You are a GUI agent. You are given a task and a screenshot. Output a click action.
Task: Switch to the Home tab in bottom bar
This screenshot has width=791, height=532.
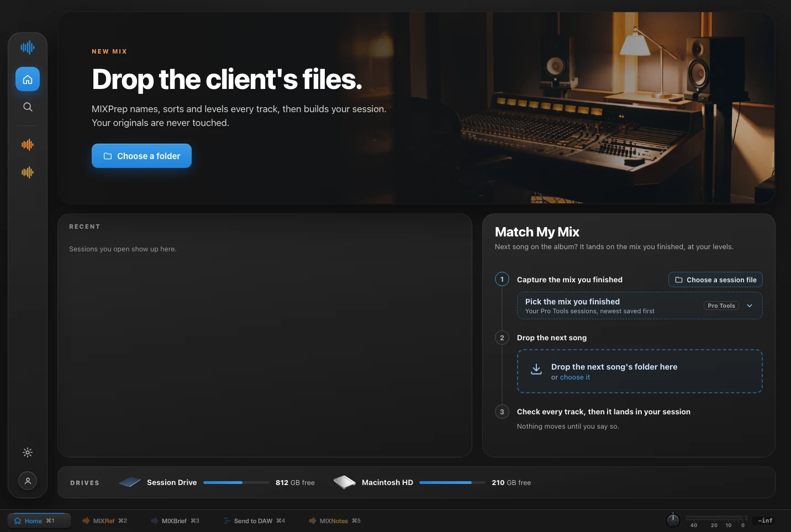click(39, 520)
